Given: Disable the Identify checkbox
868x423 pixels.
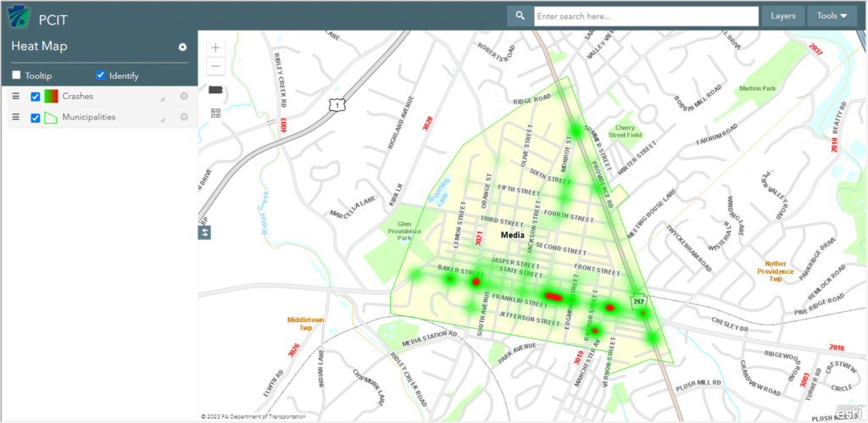Looking at the screenshot, I should [101, 75].
